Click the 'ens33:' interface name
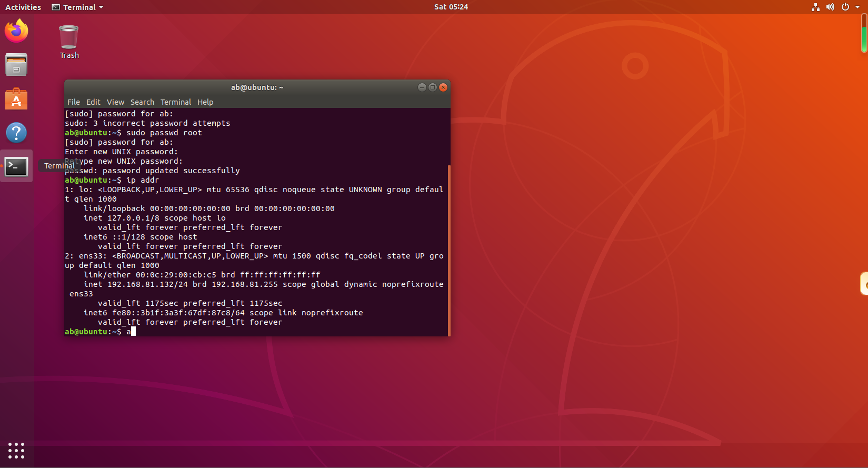This screenshot has height=468, width=868. click(x=93, y=256)
